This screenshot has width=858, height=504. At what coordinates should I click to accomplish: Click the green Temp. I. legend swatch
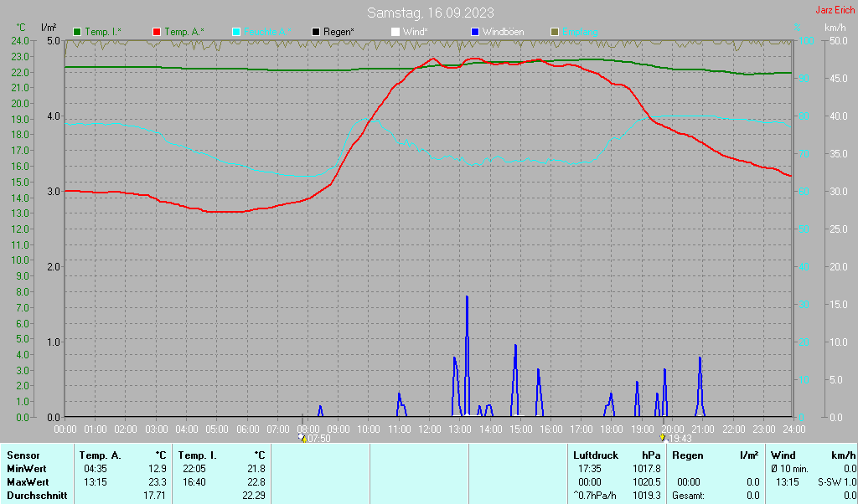point(77,33)
